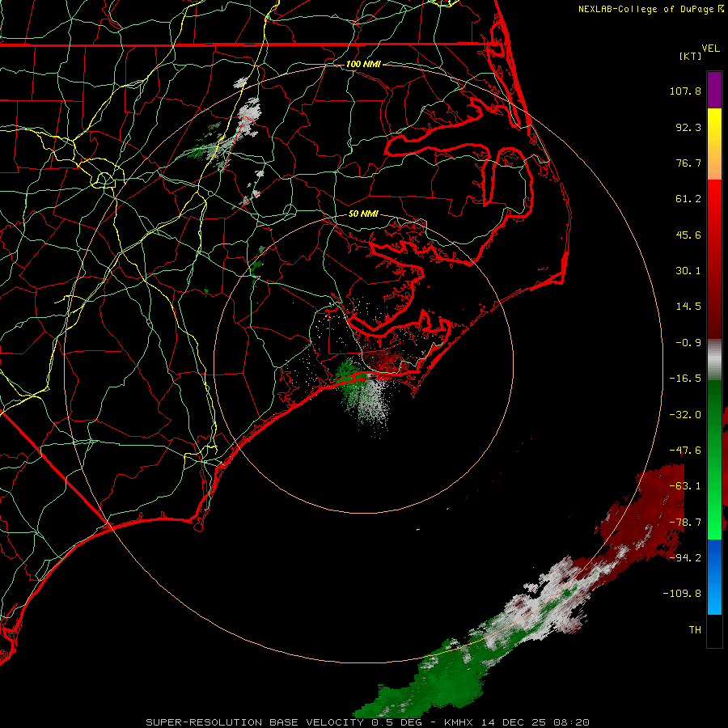Viewport: 728px width, 728px height.
Task: Click the TH threshold label
Action: click(x=695, y=629)
